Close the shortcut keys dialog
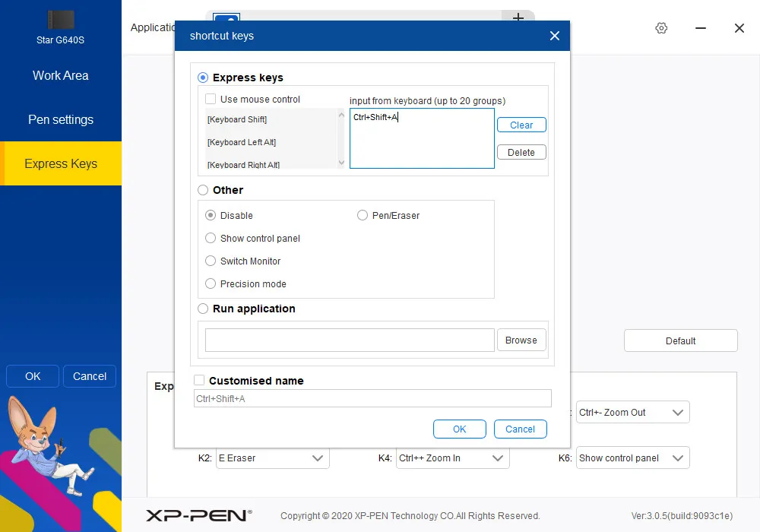Viewport: 760px width, 532px height. pos(555,36)
